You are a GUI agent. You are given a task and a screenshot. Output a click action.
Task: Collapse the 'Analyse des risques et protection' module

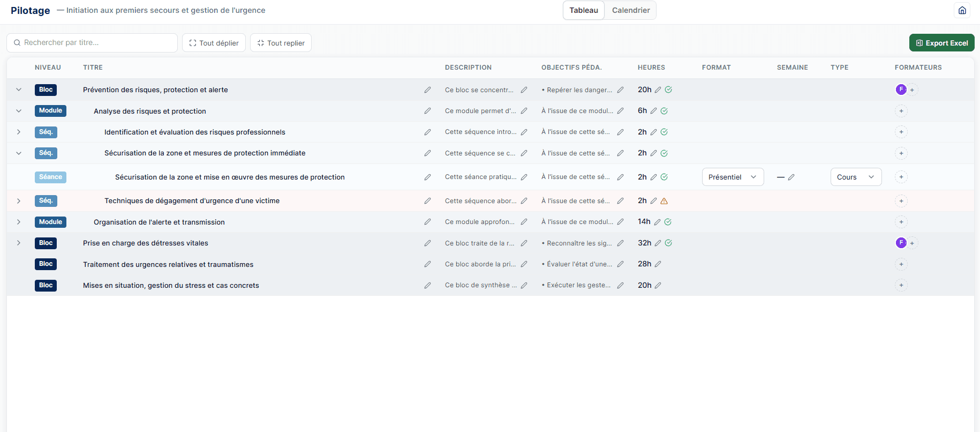(x=19, y=111)
